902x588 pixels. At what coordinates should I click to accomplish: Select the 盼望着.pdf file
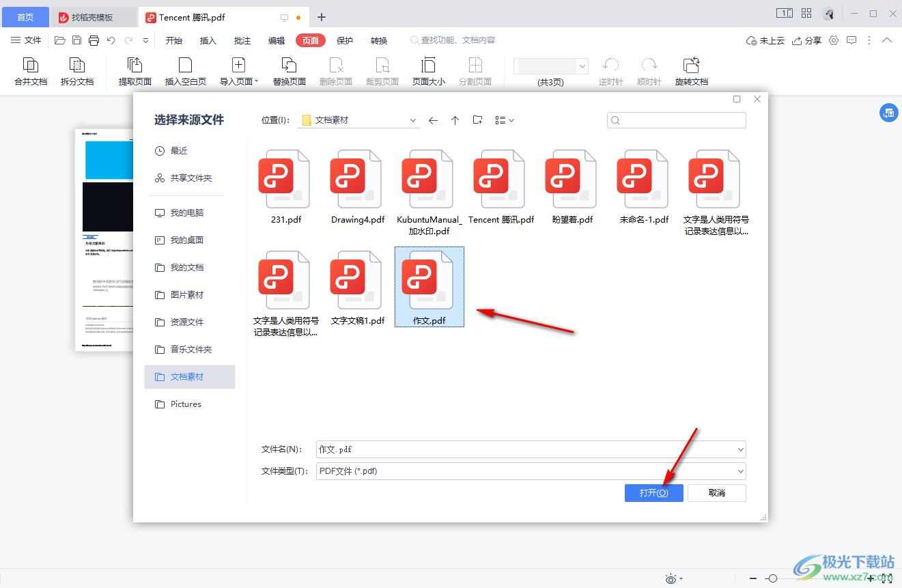pos(573,188)
